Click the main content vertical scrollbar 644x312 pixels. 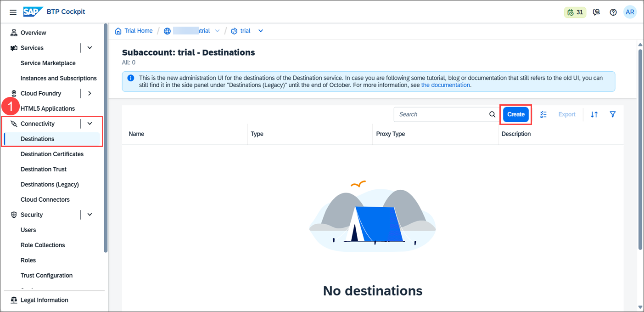click(640, 149)
